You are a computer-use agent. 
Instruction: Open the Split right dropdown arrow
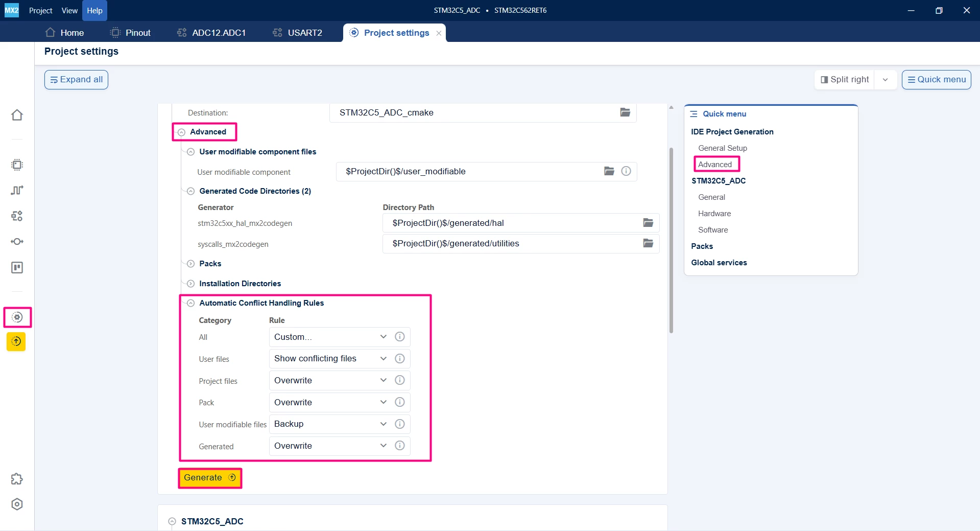886,80
